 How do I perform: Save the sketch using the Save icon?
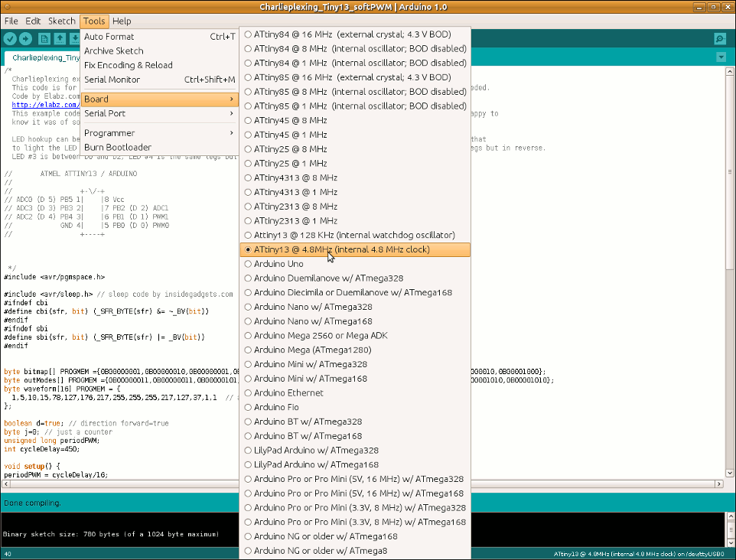pyautogui.click(x=75, y=38)
